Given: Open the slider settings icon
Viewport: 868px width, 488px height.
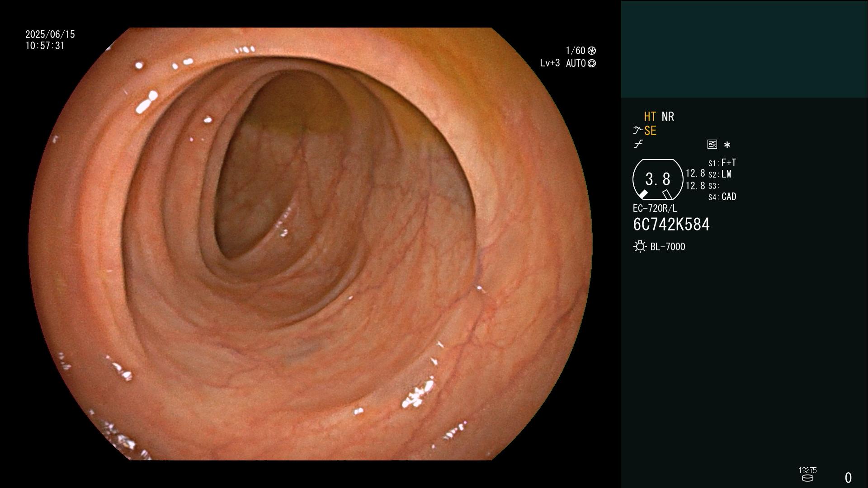Looking at the screenshot, I should coord(712,144).
